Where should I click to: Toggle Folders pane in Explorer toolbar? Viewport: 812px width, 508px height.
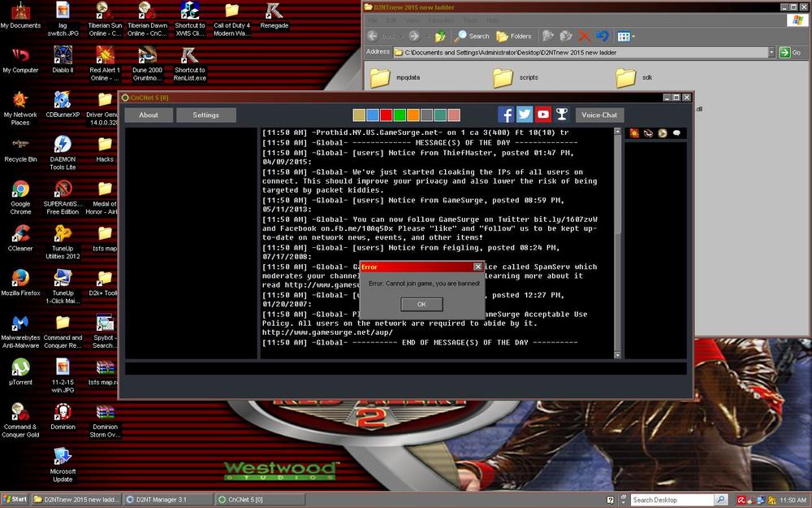514,36
